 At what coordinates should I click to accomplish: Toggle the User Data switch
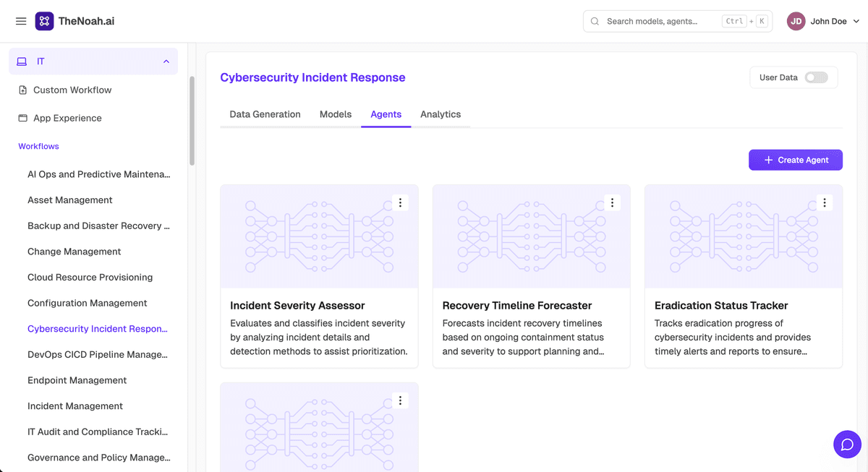[x=817, y=77]
